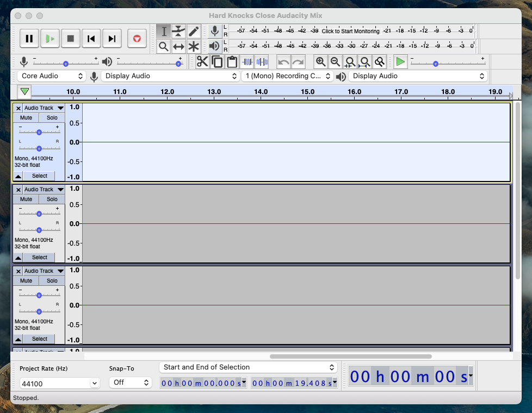This screenshot has width=532, height=413.
Task: Adjust the first track's pan slider
Action: click(x=39, y=148)
